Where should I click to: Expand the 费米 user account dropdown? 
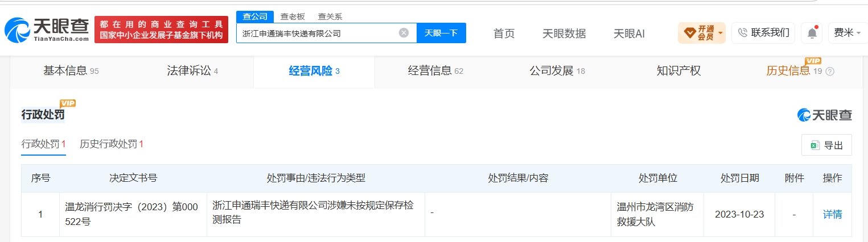(x=847, y=33)
